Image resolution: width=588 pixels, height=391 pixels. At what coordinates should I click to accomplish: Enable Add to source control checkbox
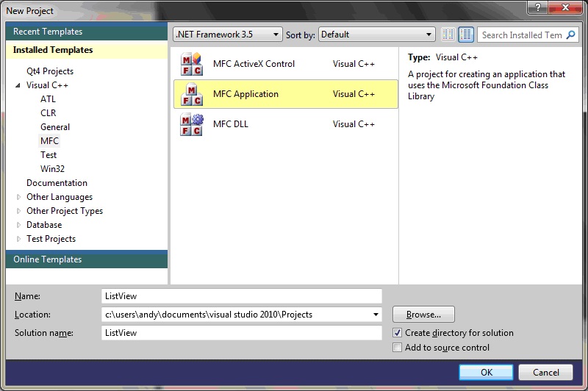coord(397,347)
